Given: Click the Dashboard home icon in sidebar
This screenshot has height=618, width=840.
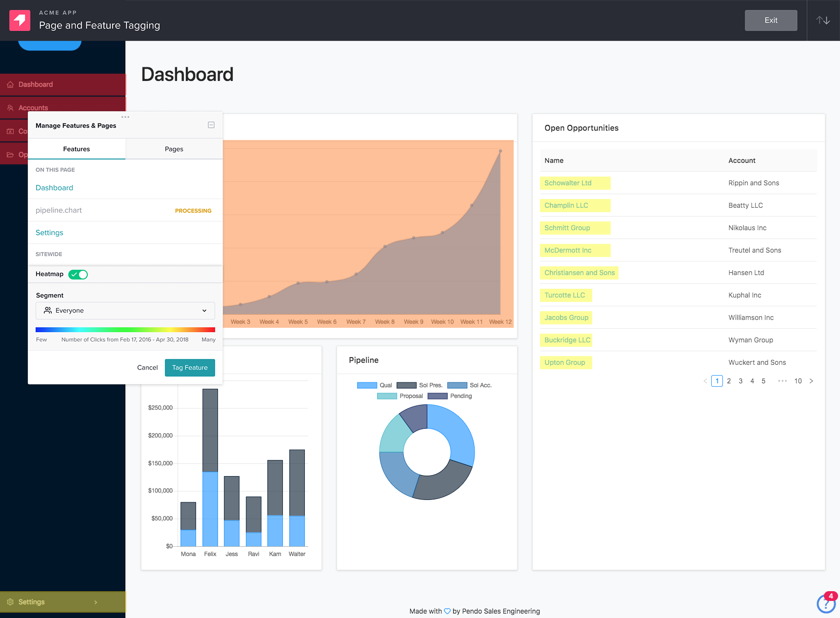Looking at the screenshot, I should (x=10, y=84).
